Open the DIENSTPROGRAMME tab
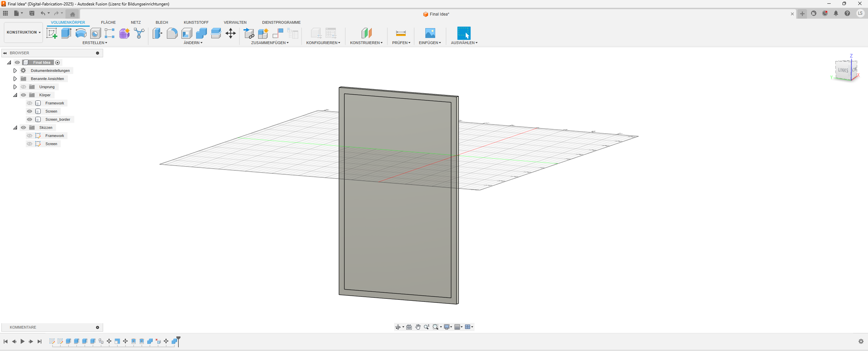This screenshot has width=868, height=351. pyautogui.click(x=281, y=22)
